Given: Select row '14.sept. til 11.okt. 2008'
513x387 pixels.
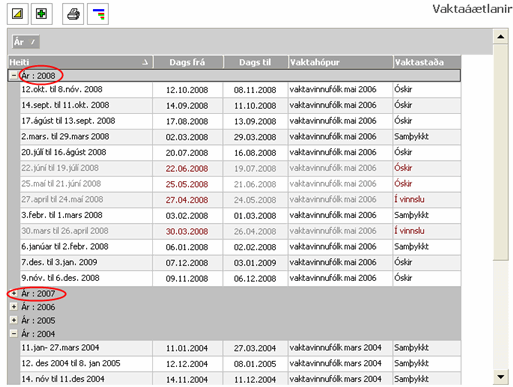Looking at the screenshot, I should tap(240, 105).
